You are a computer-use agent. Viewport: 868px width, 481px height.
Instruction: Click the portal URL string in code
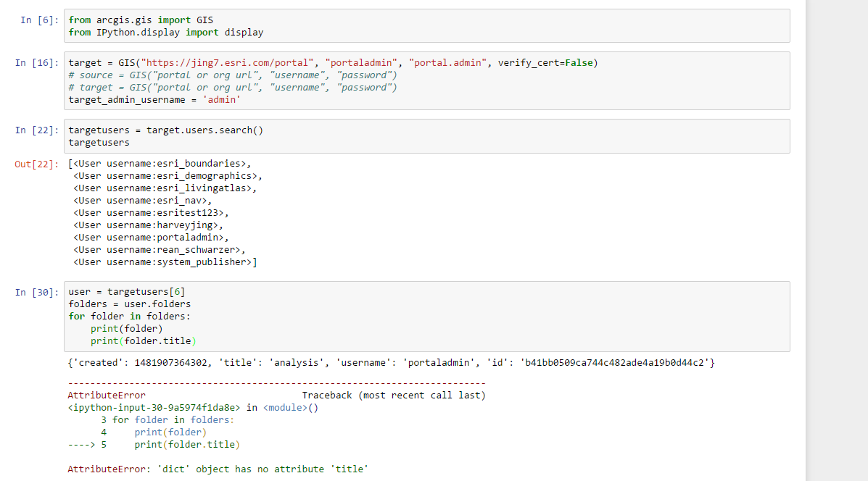pos(228,63)
